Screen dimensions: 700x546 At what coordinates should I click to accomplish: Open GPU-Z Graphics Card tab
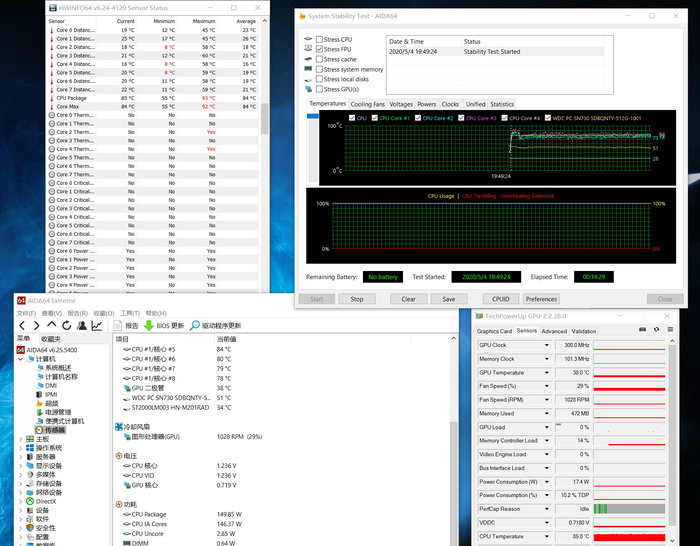494,331
